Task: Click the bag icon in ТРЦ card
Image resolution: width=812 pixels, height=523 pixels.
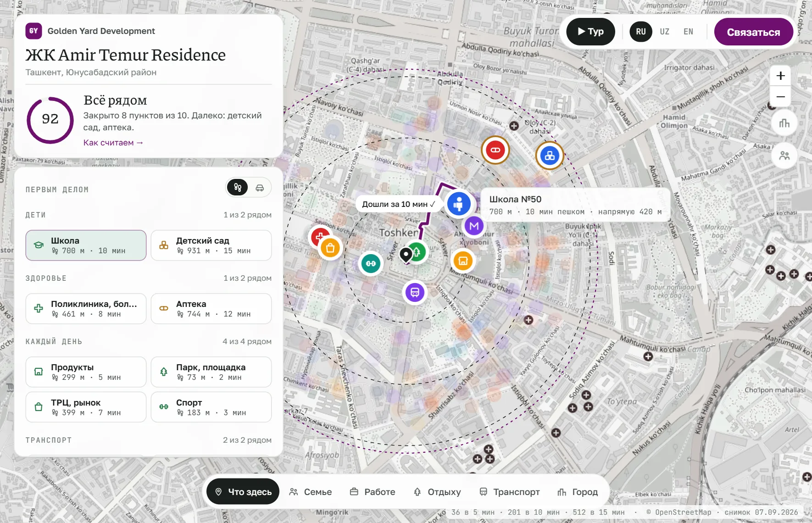Action: coord(39,407)
